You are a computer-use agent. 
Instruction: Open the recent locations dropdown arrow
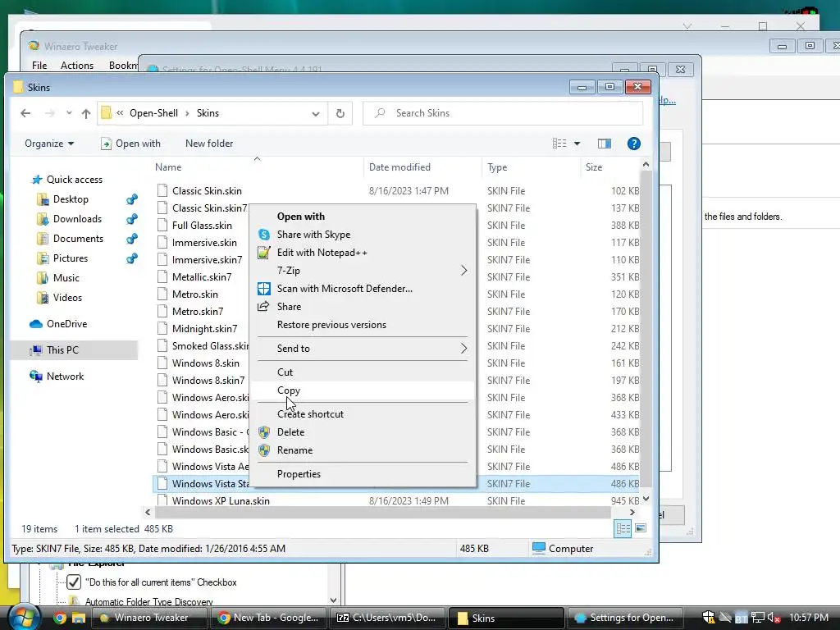click(x=69, y=113)
